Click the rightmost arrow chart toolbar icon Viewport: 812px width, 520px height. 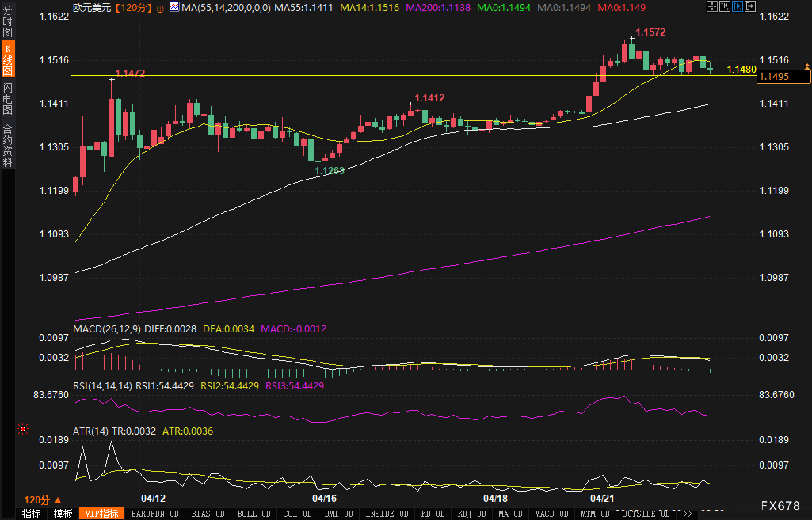pyautogui.click(x=750, y=6)
